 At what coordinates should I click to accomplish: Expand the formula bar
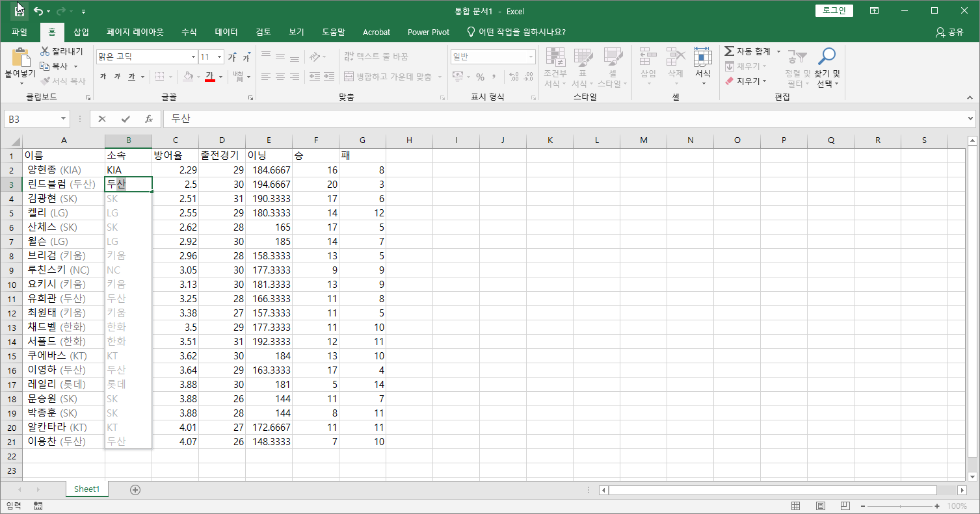point(971,119)
